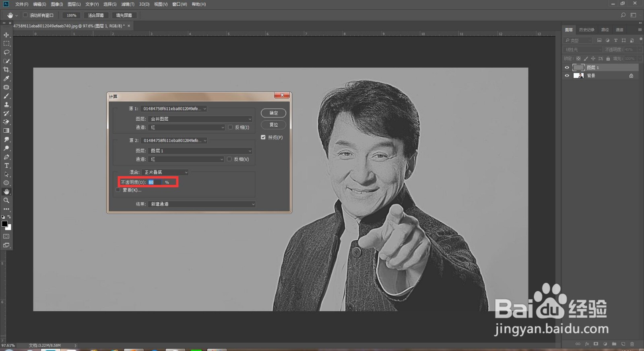Open the Filter (滤镜) menu
Image resolution: width=644 pixels, height=351 pixels.
(x=128, y=4)
